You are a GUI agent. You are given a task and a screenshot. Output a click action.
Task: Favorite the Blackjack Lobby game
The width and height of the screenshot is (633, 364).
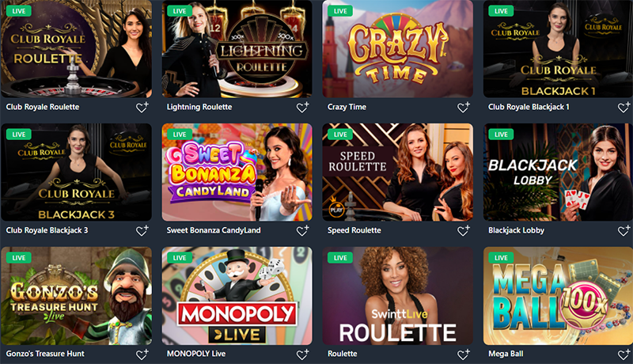(624, 231)
